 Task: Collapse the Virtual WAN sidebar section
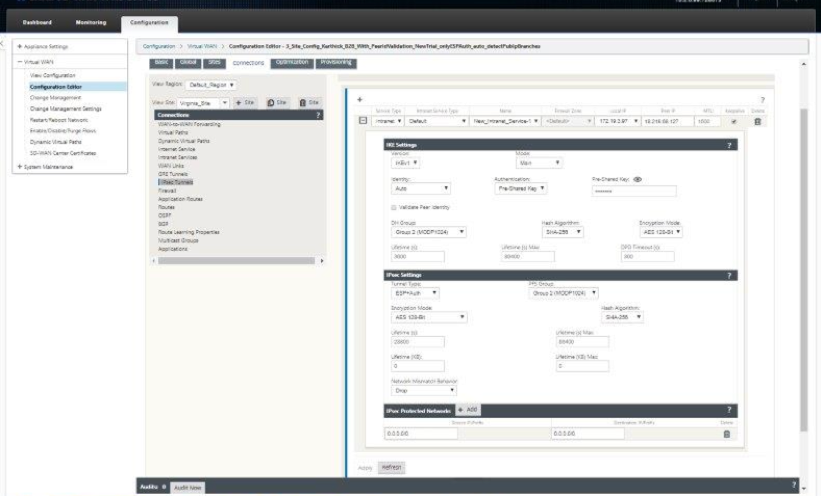20,62
